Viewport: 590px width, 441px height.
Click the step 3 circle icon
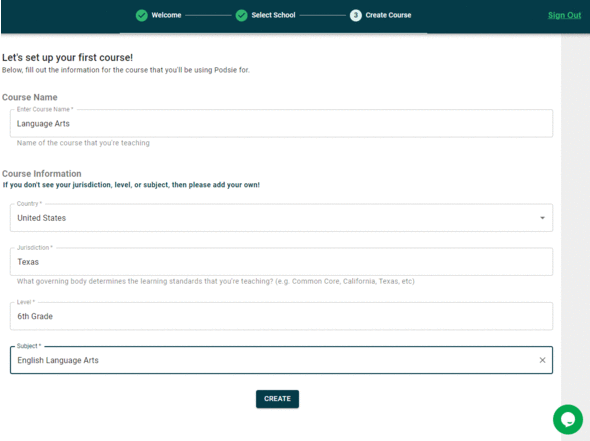pyautogui.click(x=356, y=15)
